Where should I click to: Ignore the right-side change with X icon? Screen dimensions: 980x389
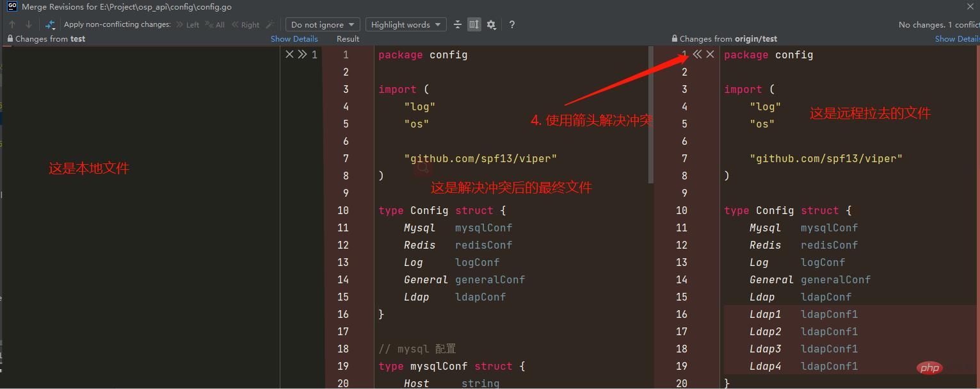click(710, 54)
